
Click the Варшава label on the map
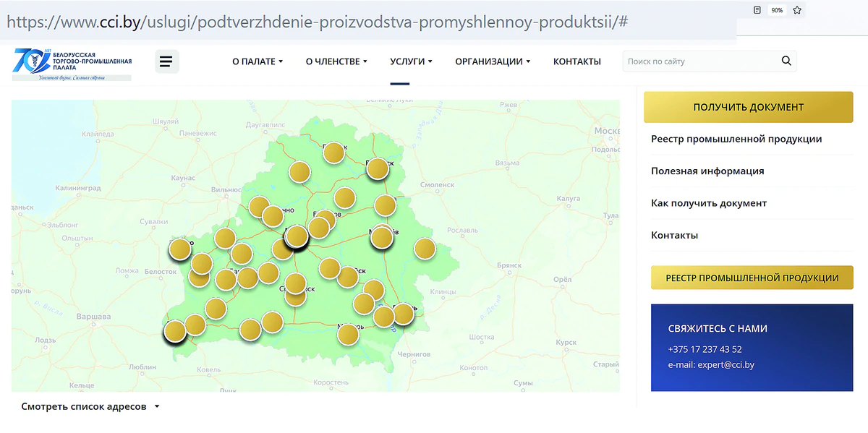[x=94, y=317]
